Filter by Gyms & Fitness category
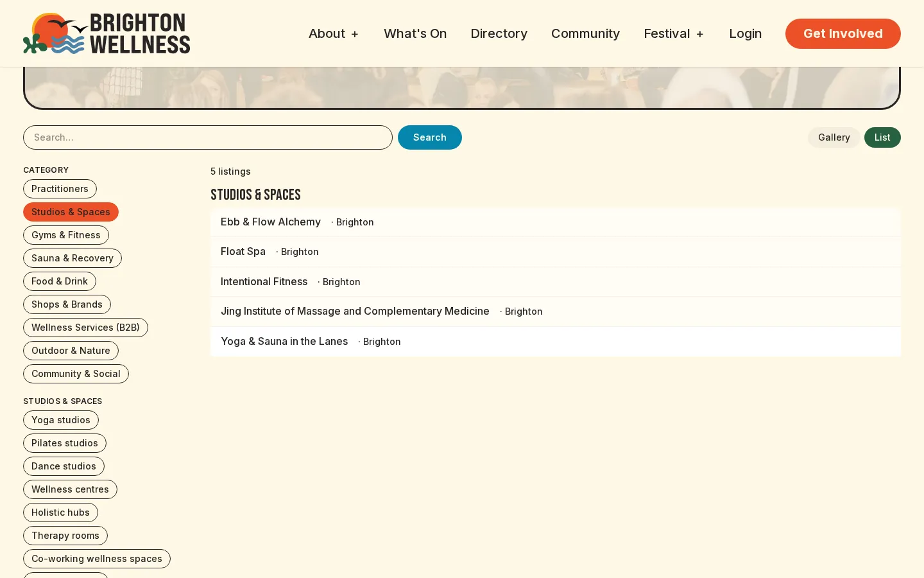 point(66,235)
